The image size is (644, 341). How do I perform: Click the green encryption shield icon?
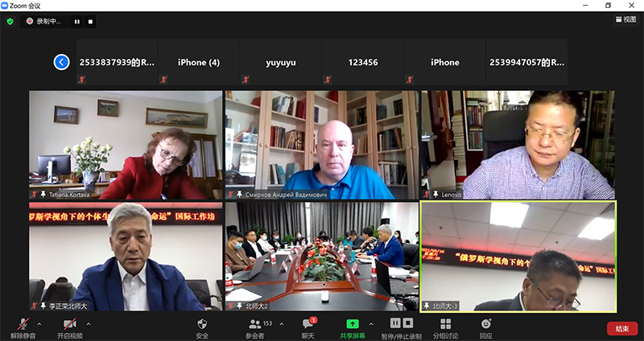[x=10, y=22]
